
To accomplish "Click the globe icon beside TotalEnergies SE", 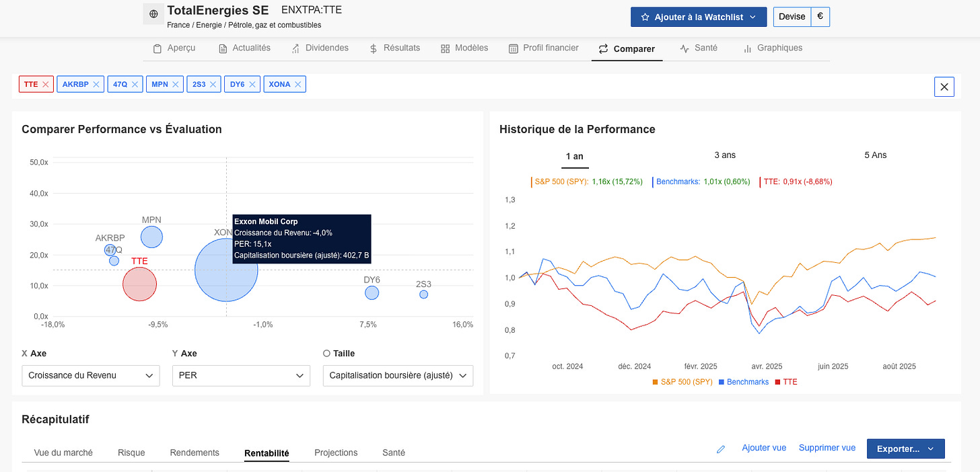I will 153,14.
